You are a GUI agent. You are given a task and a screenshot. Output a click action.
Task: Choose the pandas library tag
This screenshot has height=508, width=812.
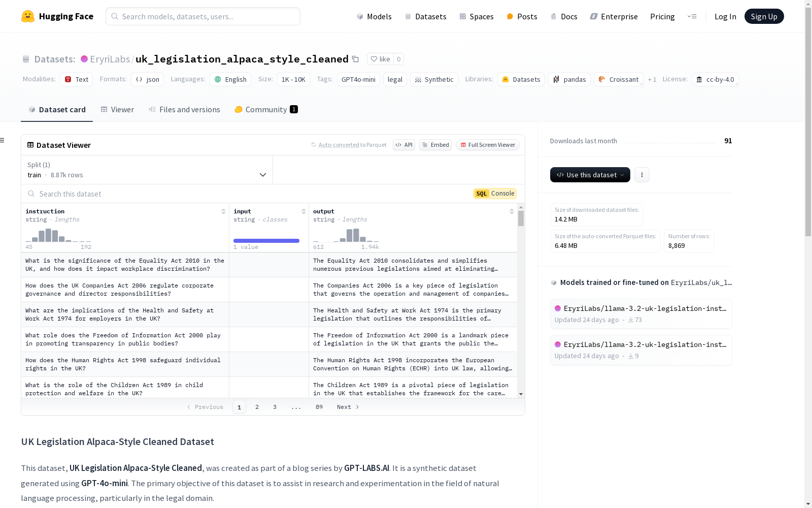pos(569,79)
